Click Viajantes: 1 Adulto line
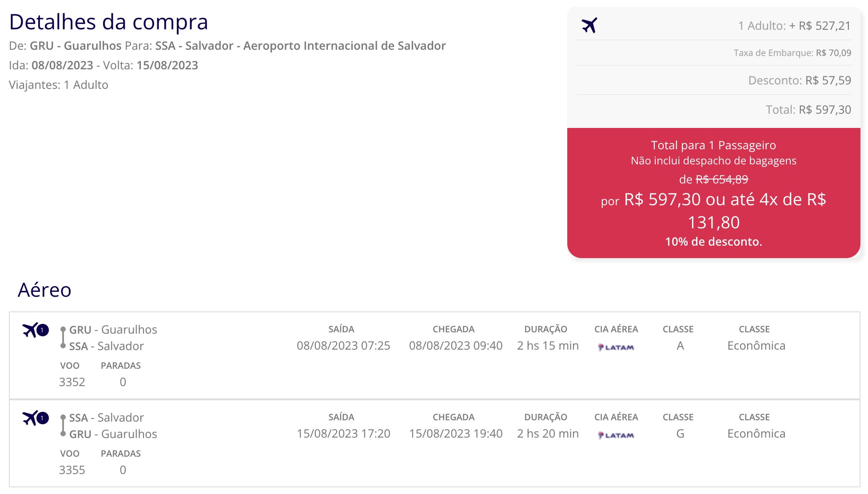 point(59,85)
